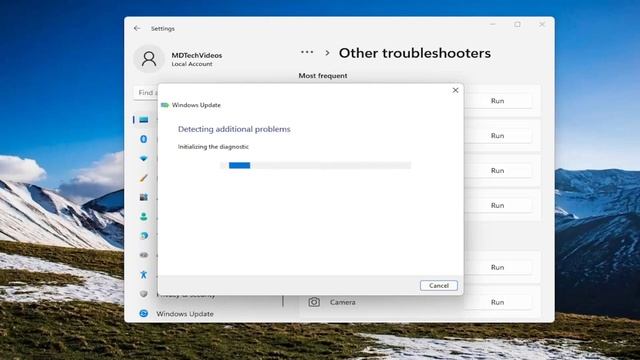Viewport: 640px width, 360px height.
Task: Click the Detecting additional problems heading
Action: [x=234, y=129]
